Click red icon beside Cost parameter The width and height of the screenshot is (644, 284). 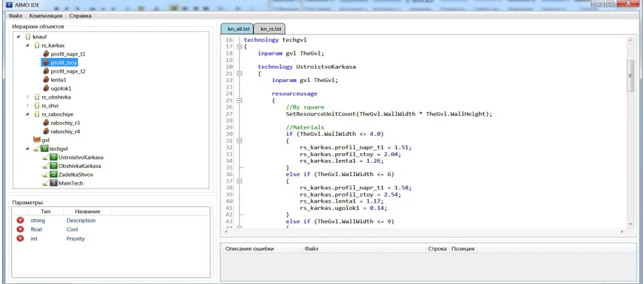(x=20, y=229)
